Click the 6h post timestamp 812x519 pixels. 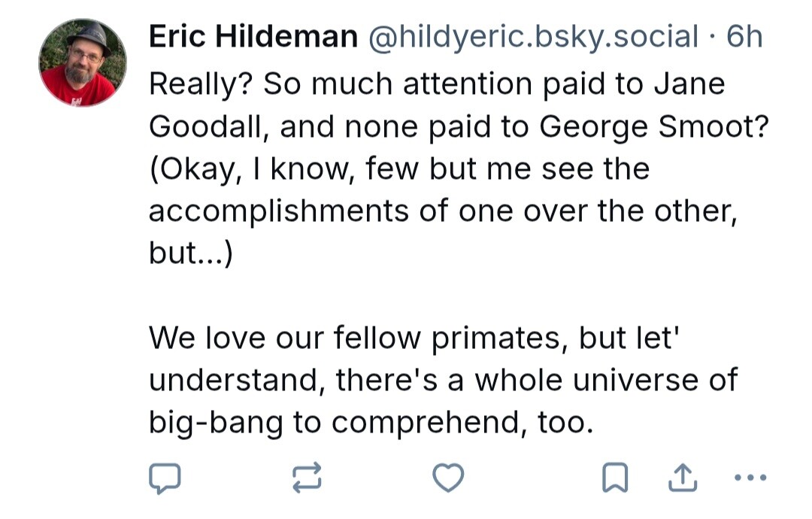(744, 37)
